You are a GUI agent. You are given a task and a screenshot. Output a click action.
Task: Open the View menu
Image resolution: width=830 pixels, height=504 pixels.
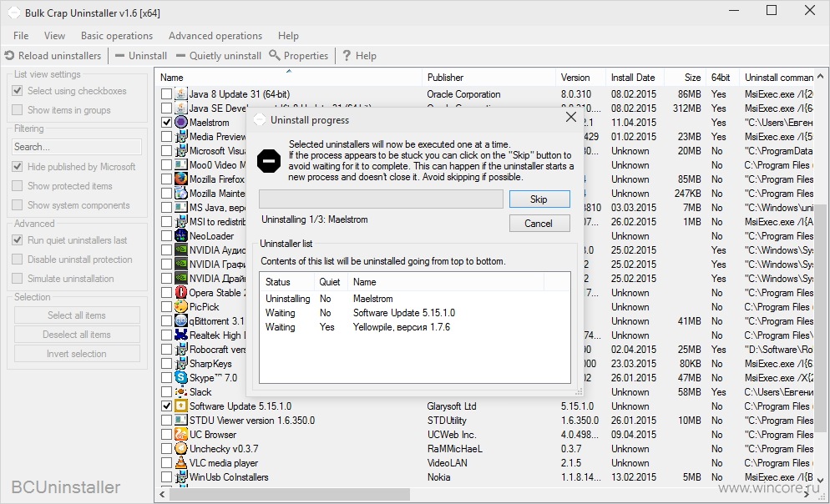pyautogui.click(x=54, y=35)
